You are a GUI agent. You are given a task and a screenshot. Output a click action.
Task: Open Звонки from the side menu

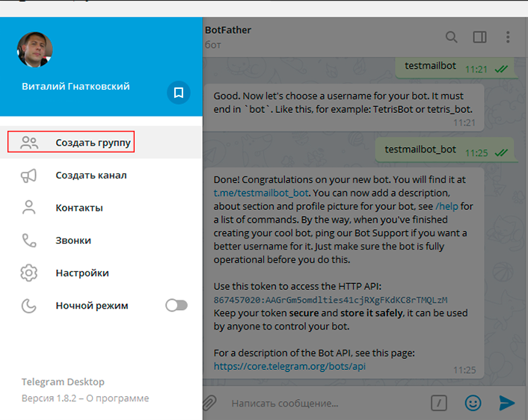click(x=101, y=241)
